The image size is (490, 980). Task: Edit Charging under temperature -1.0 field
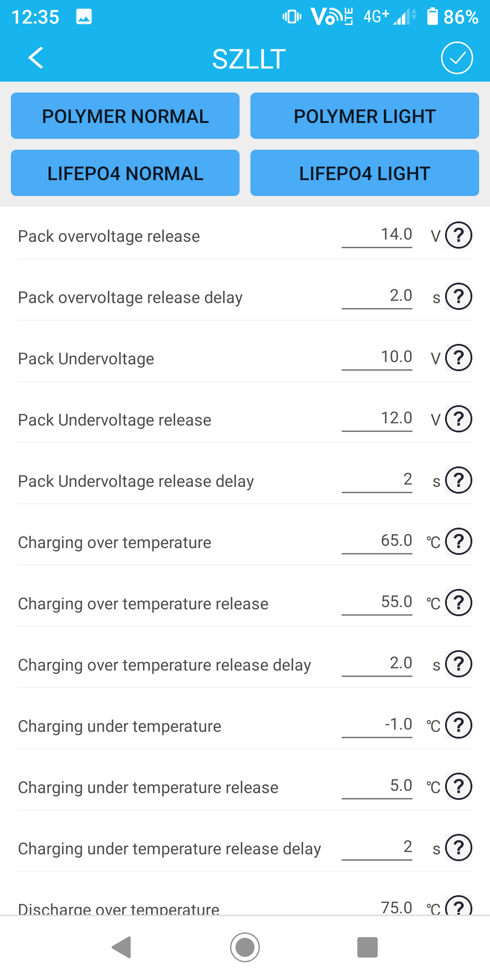[x=377, y=725]
